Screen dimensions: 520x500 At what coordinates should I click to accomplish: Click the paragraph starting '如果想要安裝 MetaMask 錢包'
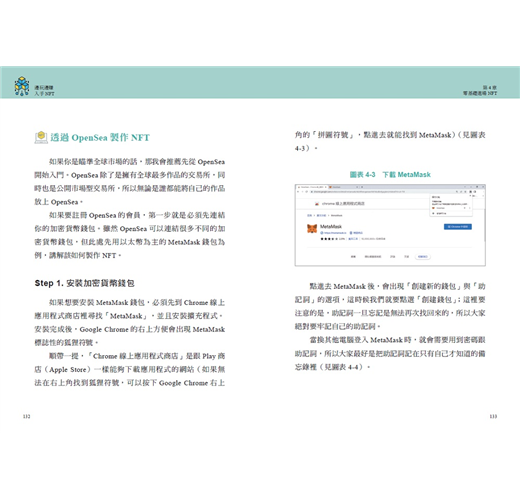(x=130, y=322)
